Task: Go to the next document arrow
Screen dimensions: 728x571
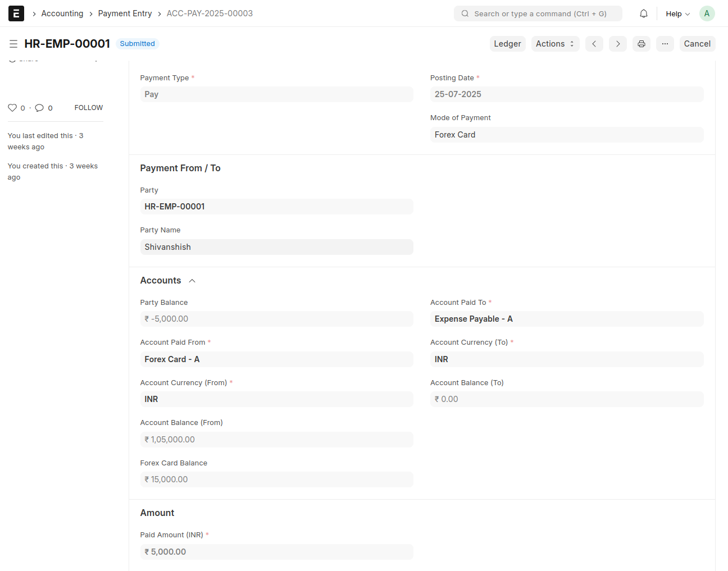Action: (617, 44)
